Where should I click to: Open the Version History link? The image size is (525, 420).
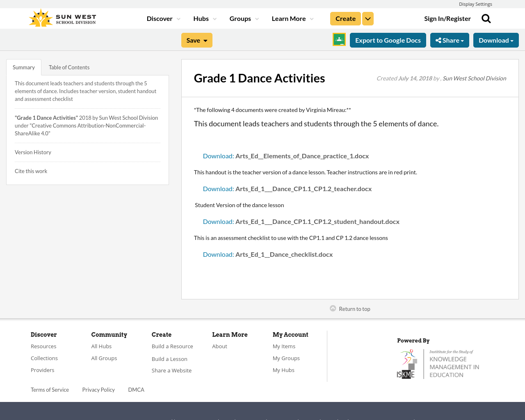pyautogui.click(x=33, y=152)
